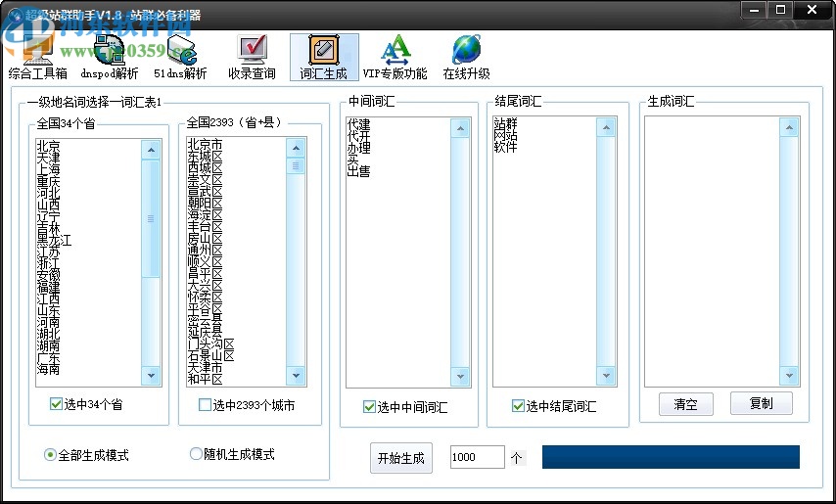Open 51dns解析 tool
This screenshot has height=504, width=836.
click(180, 58)
